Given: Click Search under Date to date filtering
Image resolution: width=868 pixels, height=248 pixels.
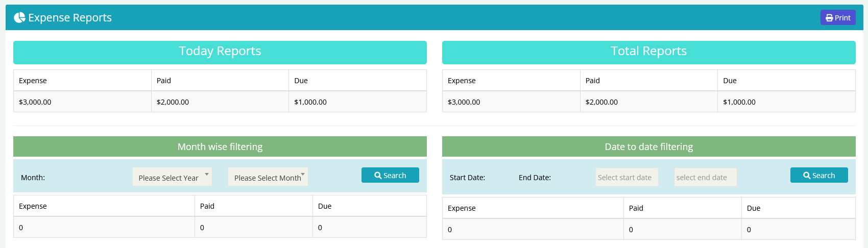Looking at the screenshot, I should (819, 175).
